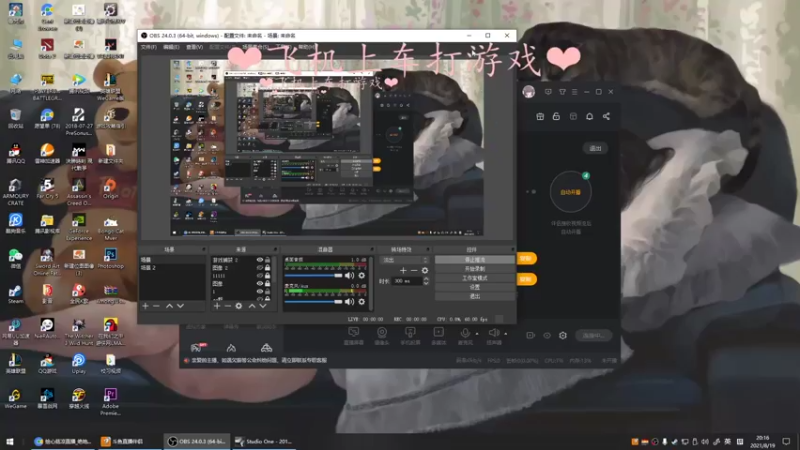Screen dimensions: 800x450
Task: Click the record icon left of eye icon
Action: (x=531, y=335)
